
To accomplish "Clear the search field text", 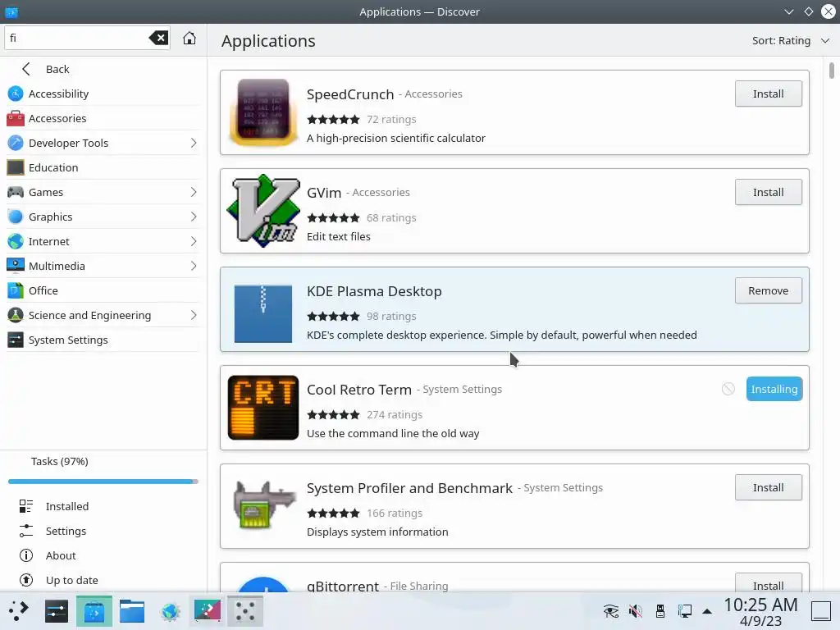I will click(x=158, y=38).
